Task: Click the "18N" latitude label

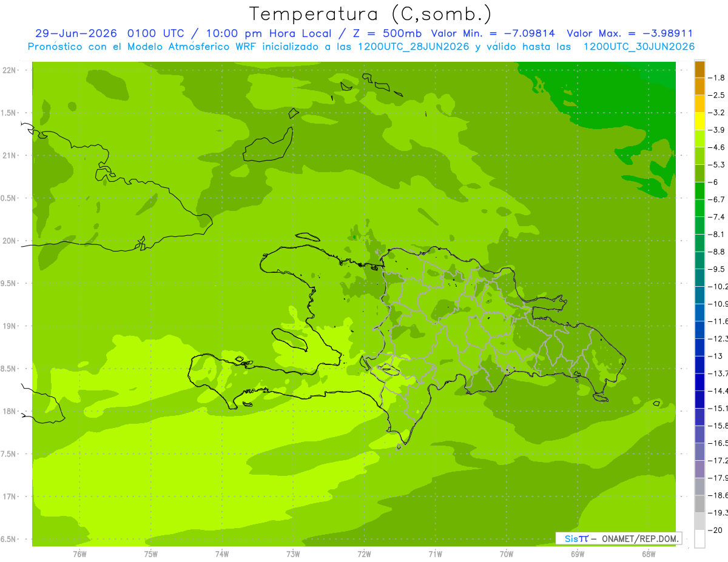Action: pos(10,411)
